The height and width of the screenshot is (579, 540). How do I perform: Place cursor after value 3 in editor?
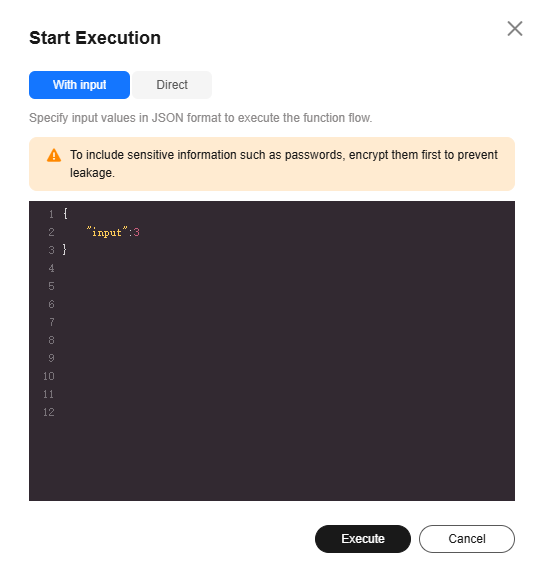click(140, 232)
